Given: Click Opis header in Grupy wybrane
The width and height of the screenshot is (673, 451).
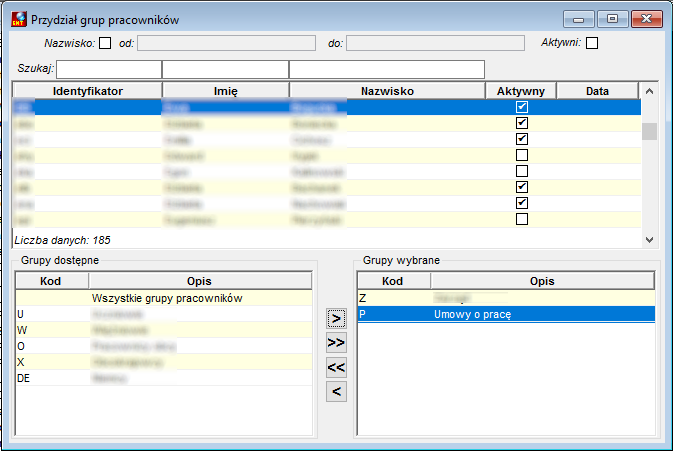Looking at the screenshot, I should point(543,281).
